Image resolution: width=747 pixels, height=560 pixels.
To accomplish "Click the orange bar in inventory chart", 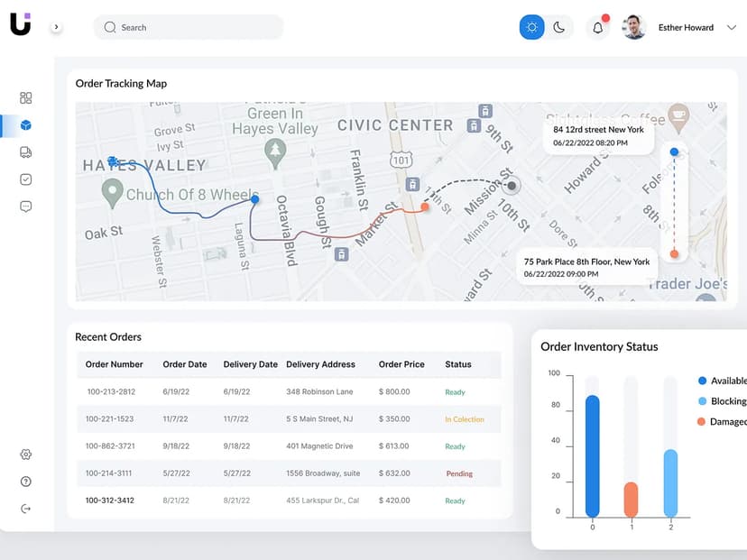I will pyautogui.click(x=631, y=500).
